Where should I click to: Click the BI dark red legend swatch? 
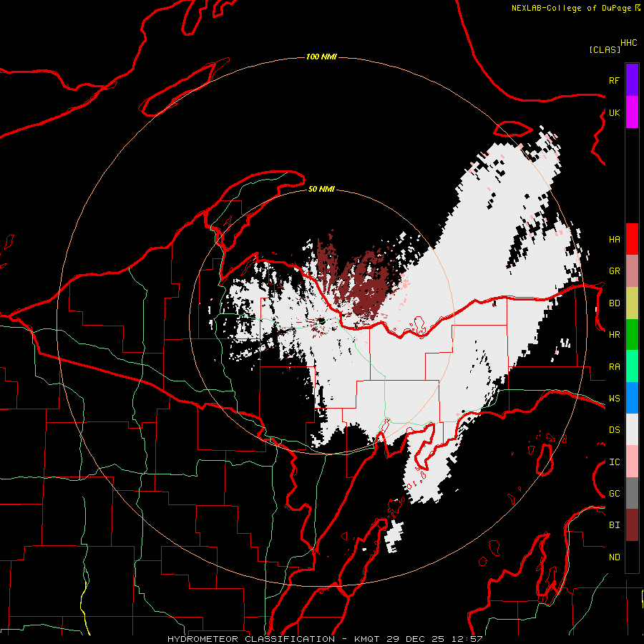pyautogui.click(x=632, y=525)
